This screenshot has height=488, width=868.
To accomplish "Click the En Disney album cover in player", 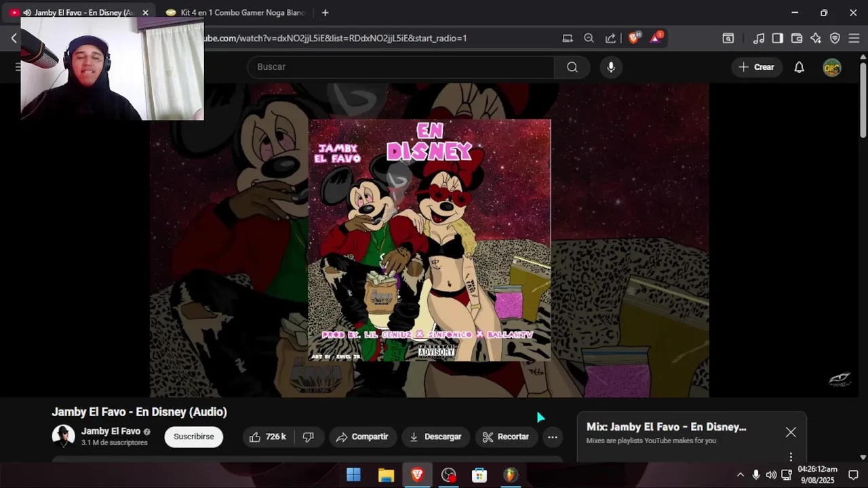I will pyautogui.click(x=429, y=240).
